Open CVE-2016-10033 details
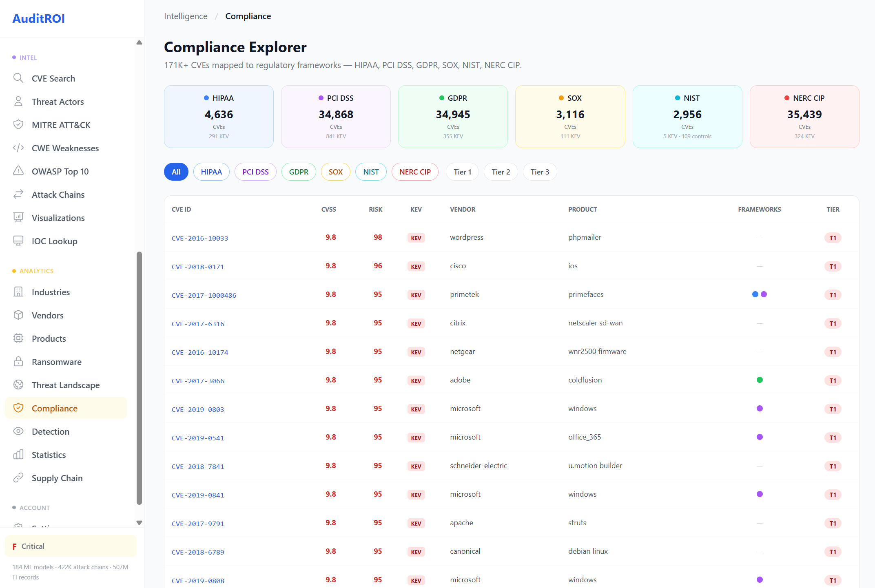This screenshot has height=588, width=875. tap(200, 238)
